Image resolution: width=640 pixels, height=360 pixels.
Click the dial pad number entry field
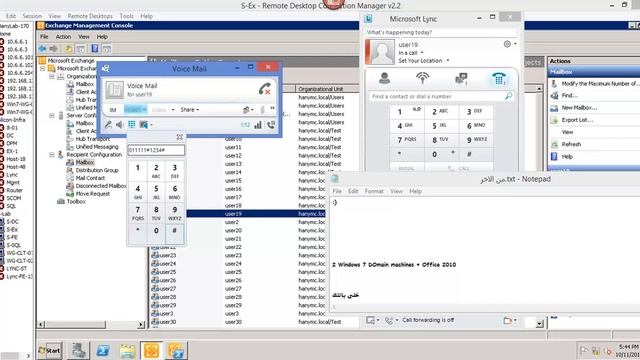pos(156,150)
